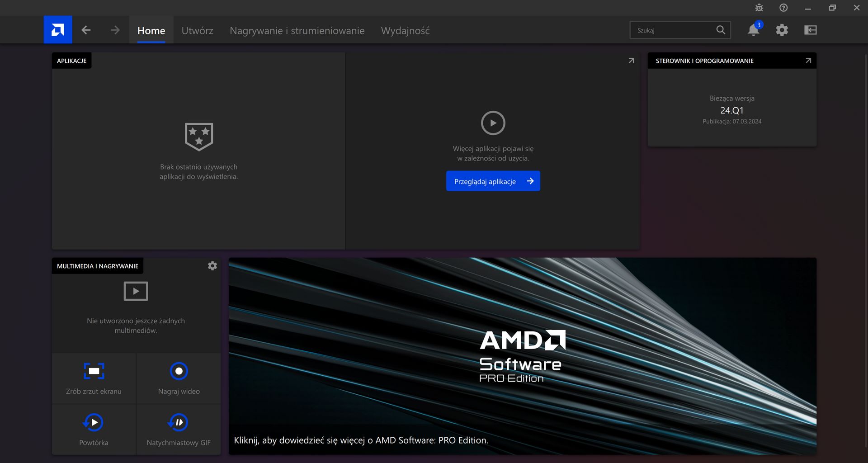Click 'Nie utworzono jeszcze żadnych multimediów' text

136,326
